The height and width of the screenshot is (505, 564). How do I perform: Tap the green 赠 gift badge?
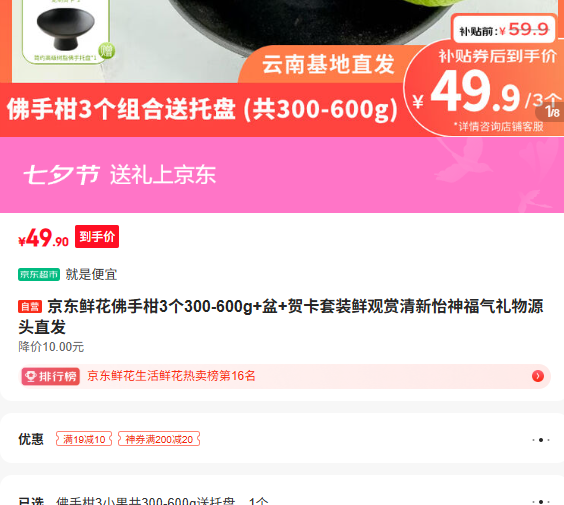[x=106, y=51]
